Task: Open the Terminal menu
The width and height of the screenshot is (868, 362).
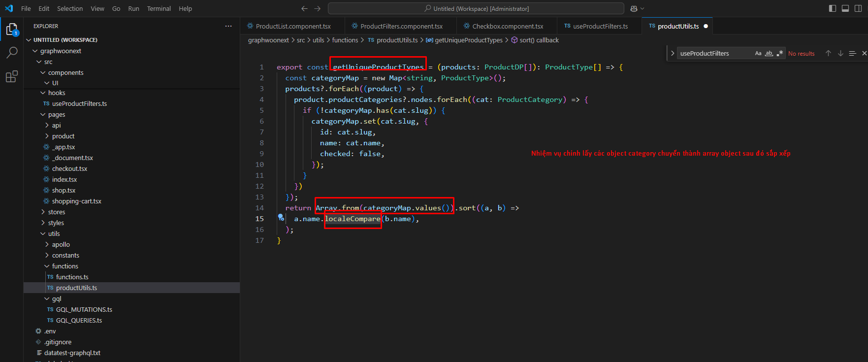Action: [x=159, y=8]
